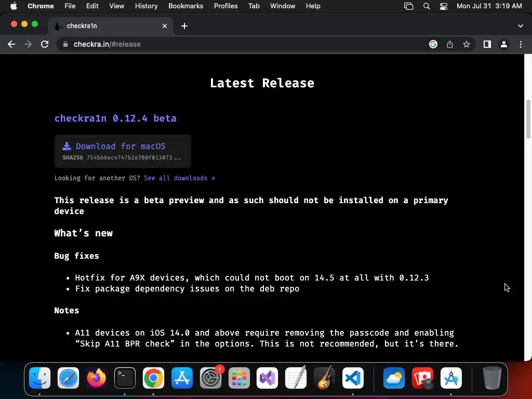Open the Edit menu
The height and width of the screenshot is (399, 532).
92,6
